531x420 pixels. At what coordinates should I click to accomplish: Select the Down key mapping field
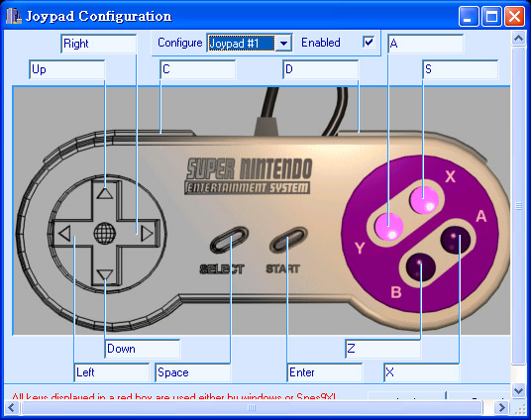[x=143, y=349]
